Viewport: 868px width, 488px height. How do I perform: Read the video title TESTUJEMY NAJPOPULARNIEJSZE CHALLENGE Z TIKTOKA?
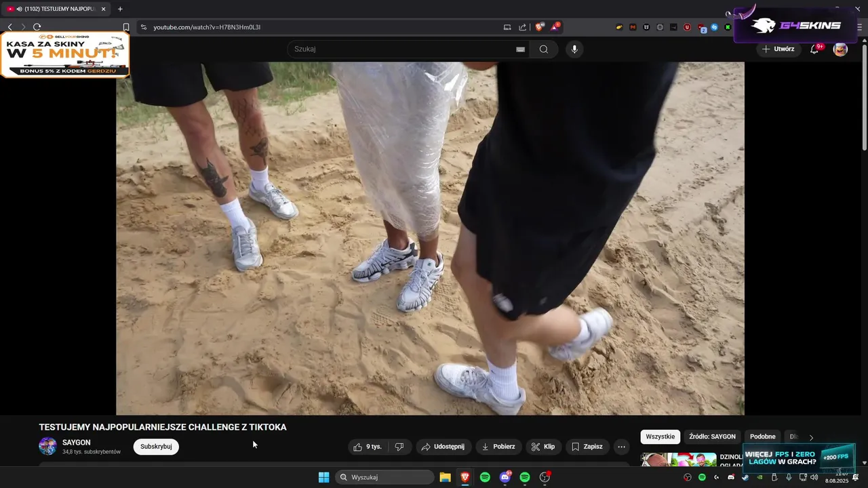163,427
